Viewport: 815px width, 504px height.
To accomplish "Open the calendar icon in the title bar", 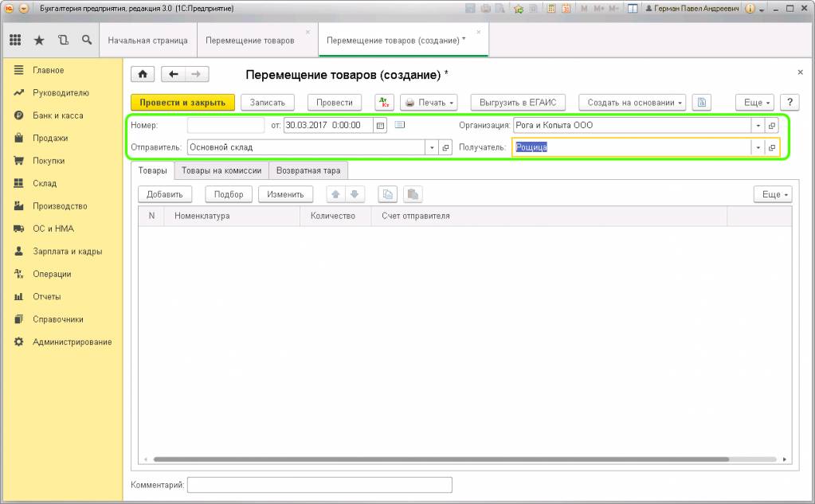I will point(566,8).
